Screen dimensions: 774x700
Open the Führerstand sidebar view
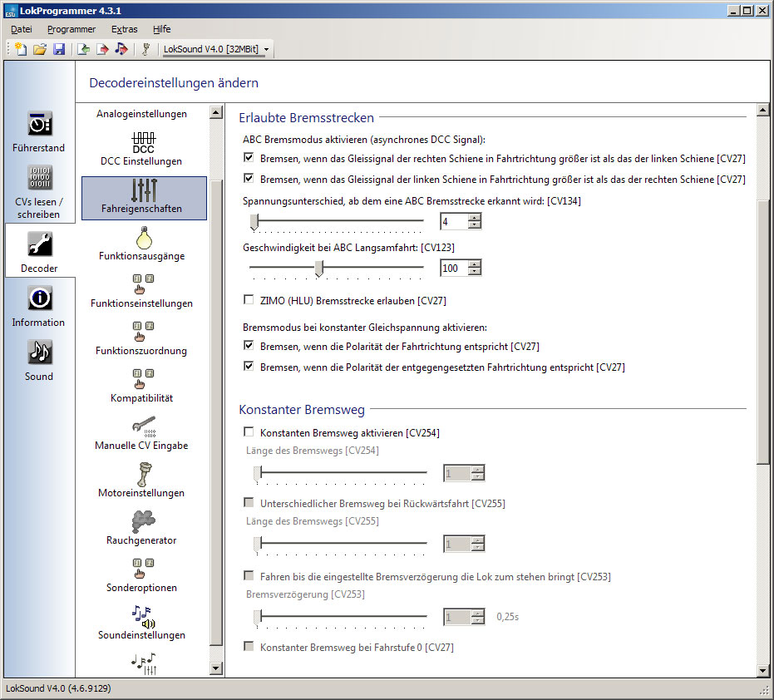pos(39,132)
